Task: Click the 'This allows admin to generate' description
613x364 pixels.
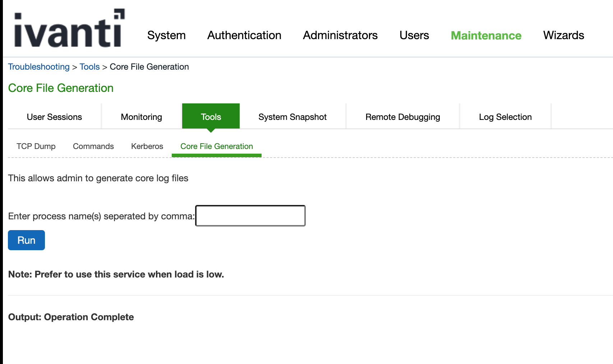Action: [98, 178]
